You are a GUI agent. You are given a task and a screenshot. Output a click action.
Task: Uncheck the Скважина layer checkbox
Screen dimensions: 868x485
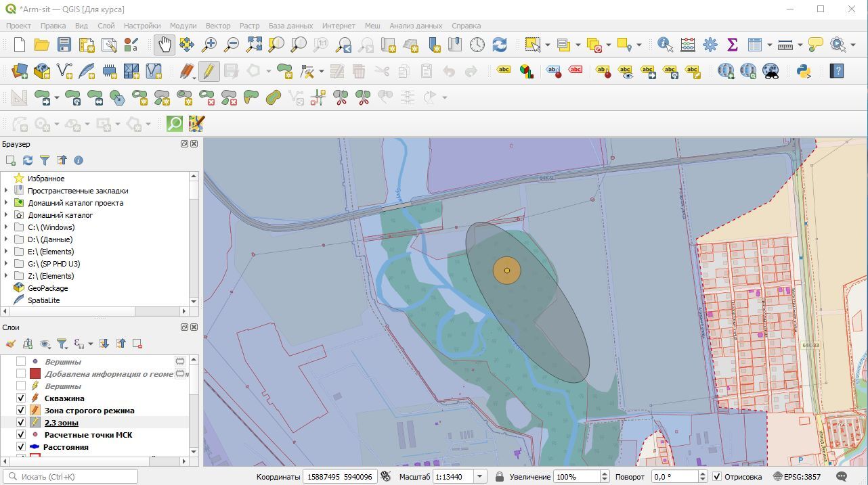point(21,398)
